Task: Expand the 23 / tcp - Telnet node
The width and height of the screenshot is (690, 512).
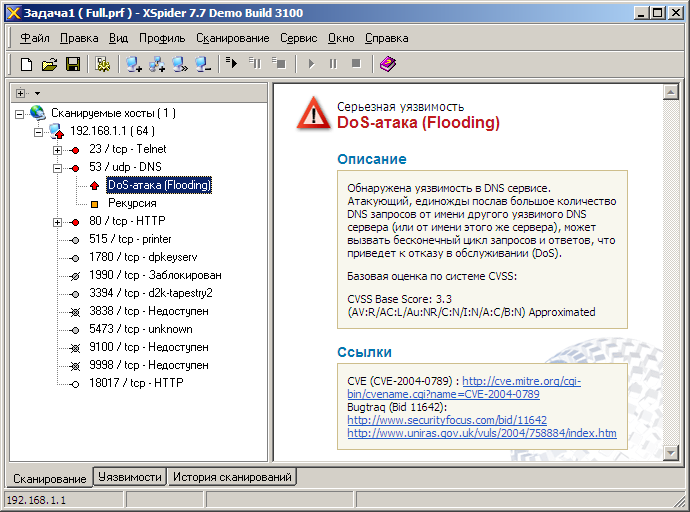Action: tap(57, 150)
